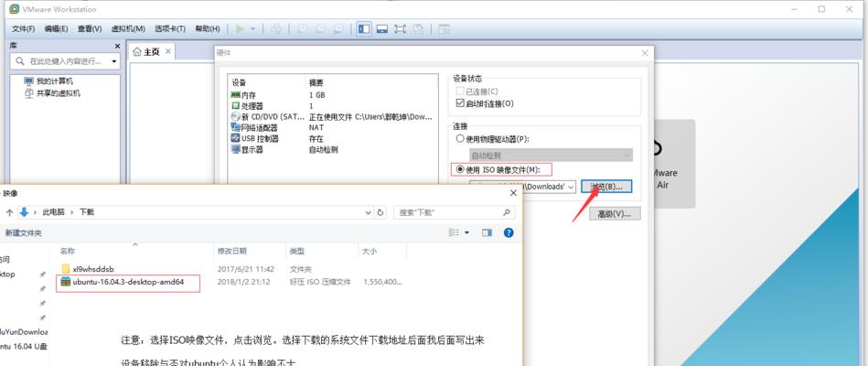Click the magnifier icon in 搜索"下载" box
This screenshot has width=868, height=366.
click(506, 212)
